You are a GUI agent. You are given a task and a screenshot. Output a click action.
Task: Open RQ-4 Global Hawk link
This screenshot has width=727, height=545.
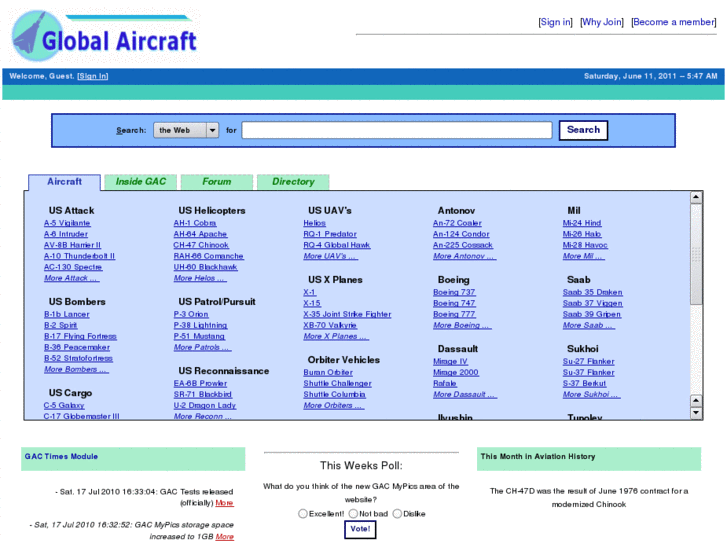click(x=337, y=245)
